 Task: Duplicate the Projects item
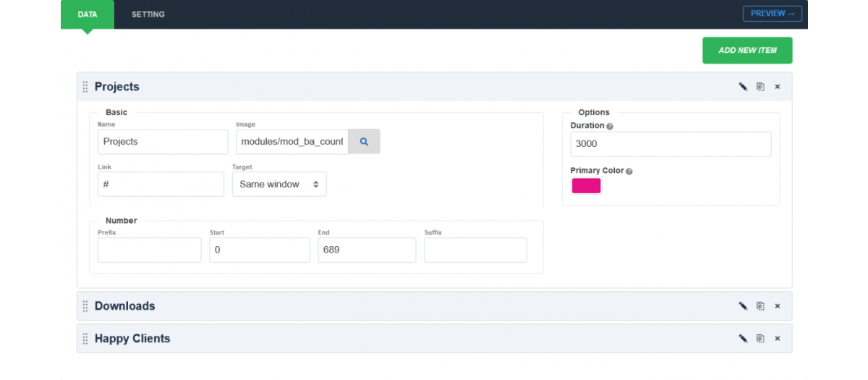(x=760, y=87)
